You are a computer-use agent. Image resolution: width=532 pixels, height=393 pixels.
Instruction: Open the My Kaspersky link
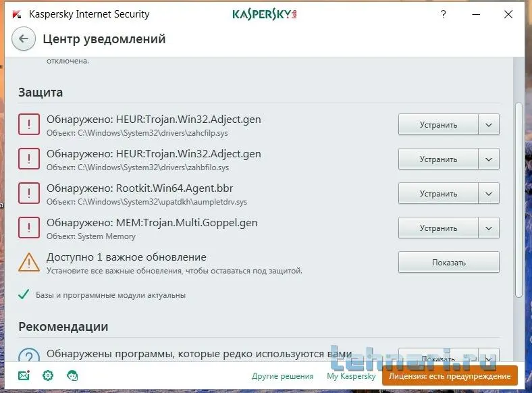[351, 376]
